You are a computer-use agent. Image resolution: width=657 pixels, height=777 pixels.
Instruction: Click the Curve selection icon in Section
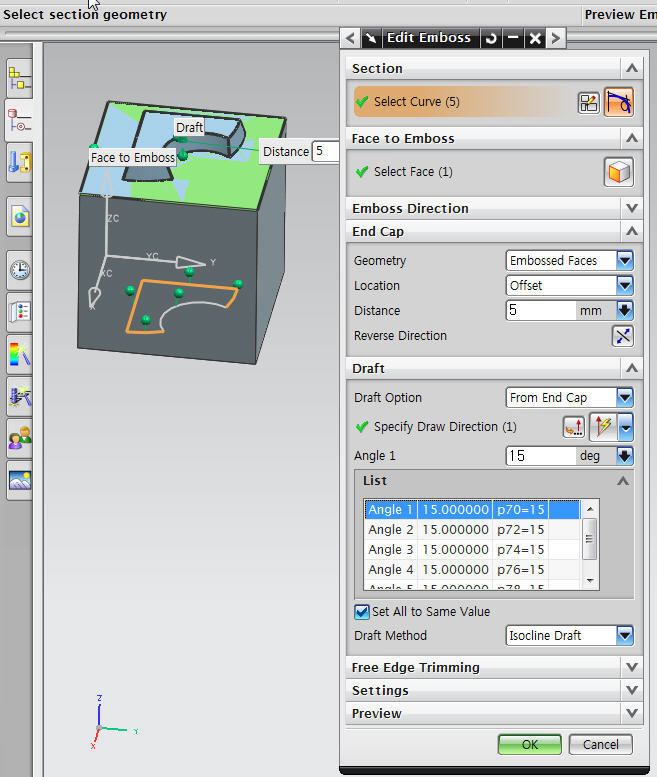[619, 102]
